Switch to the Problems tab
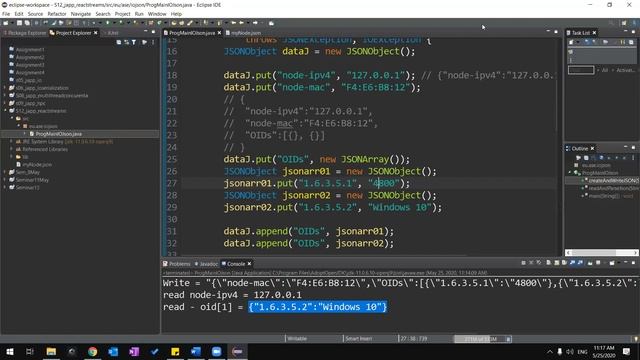640x360 pixels. [x=177, y=264]
